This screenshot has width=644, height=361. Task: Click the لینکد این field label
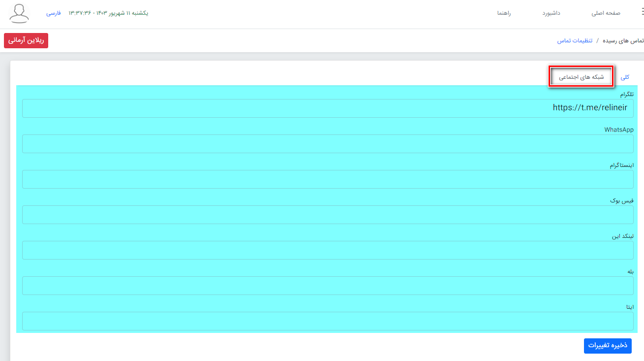tap(623, 236)
